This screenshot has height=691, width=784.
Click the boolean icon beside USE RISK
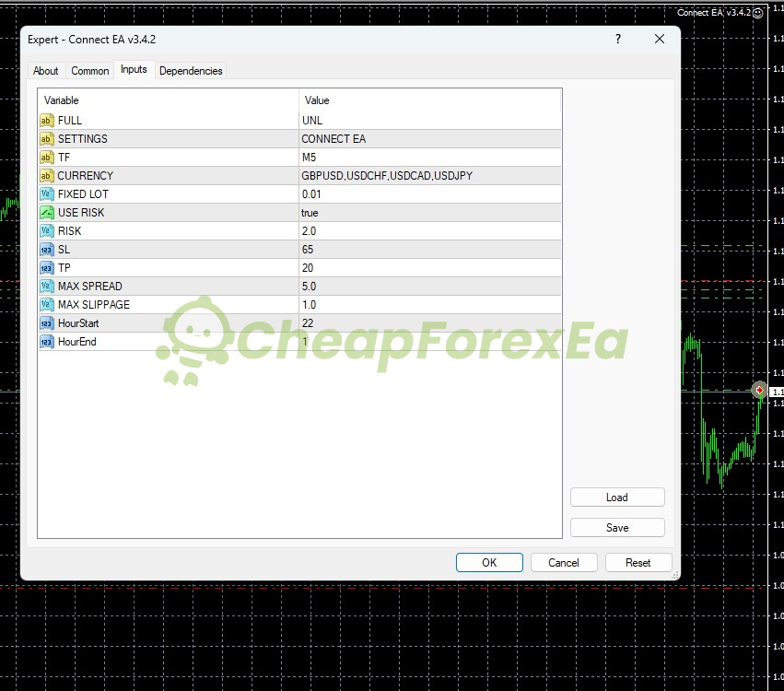[x=46, y=213]
